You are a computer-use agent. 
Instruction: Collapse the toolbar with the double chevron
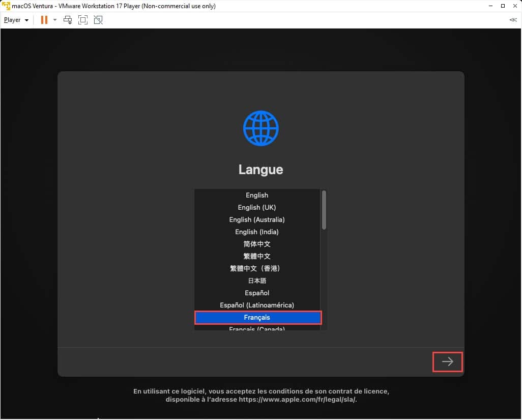click(513, 20)
